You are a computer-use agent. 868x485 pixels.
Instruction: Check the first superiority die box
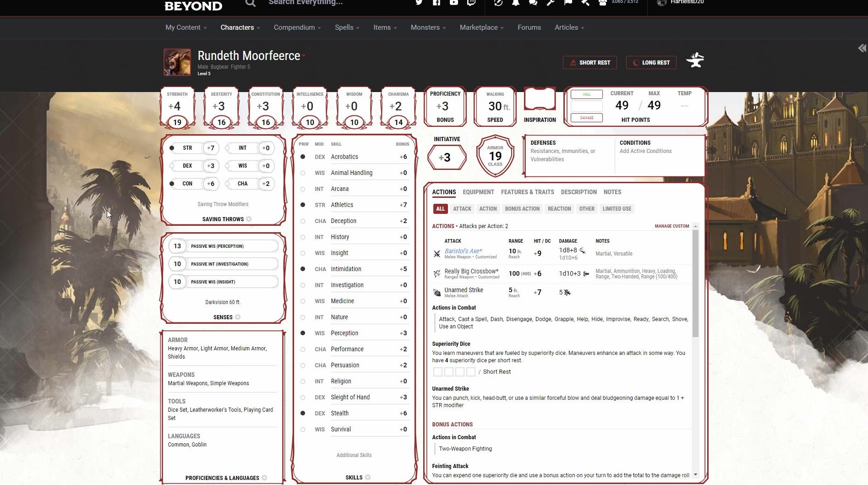click(438, 372)
